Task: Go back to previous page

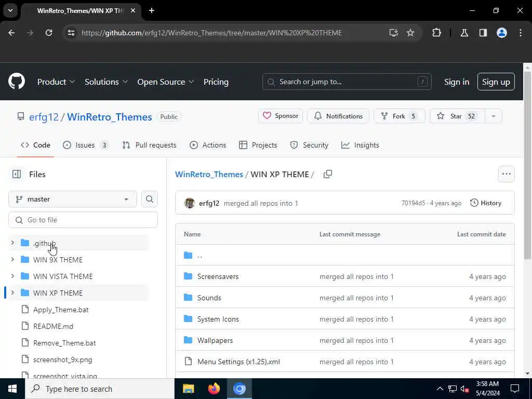Action: coord(11,33)
